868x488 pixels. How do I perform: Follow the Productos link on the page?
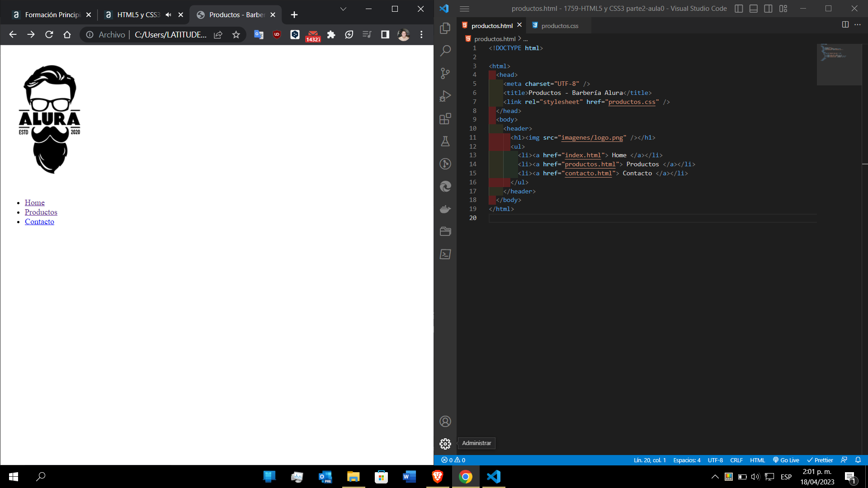pos(41,212)
